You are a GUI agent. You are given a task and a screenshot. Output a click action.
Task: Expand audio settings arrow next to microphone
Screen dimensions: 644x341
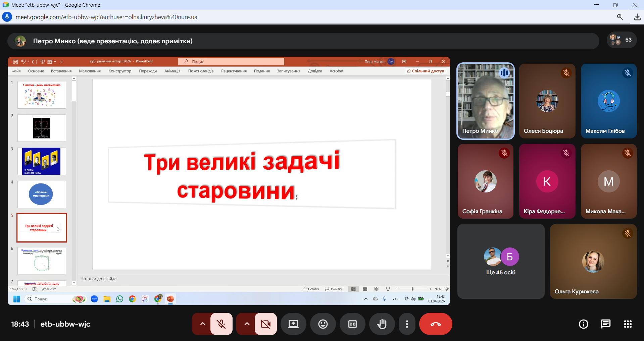click(202, 324)
